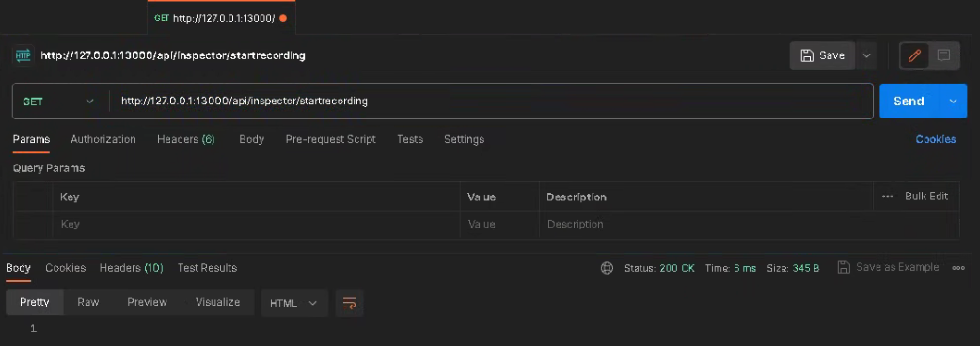This screenshot has width=980, height=346.
Task: Click the globe network icon near Status
Action: pyautogui.click(x=607, y=268)
